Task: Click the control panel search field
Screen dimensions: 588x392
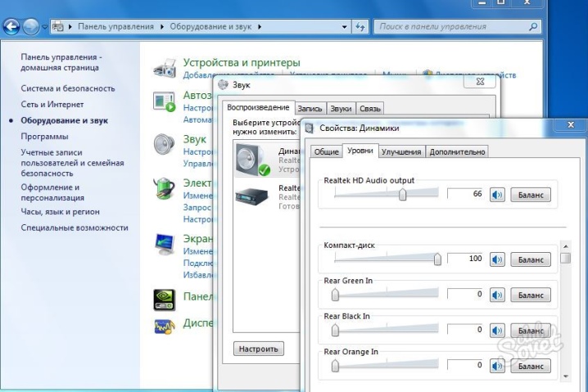Action: (457, 27)
